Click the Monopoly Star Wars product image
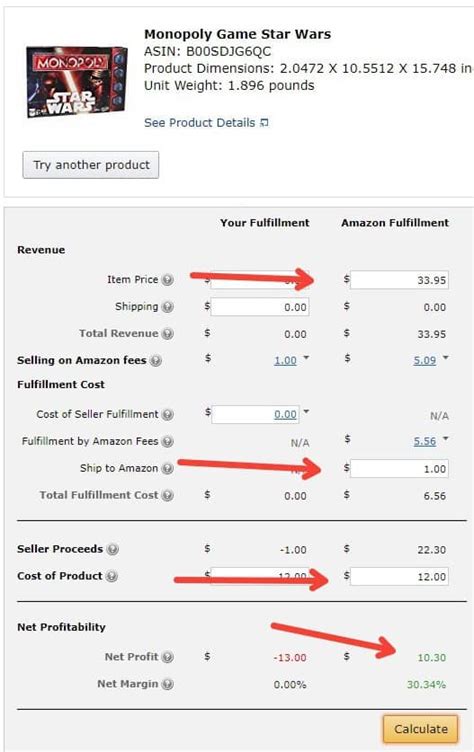 click(x=77, y=82)
